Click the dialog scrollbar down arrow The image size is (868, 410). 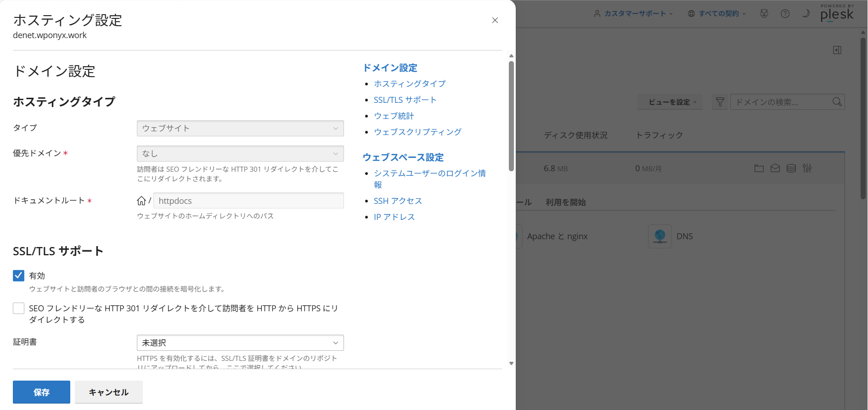511,364
